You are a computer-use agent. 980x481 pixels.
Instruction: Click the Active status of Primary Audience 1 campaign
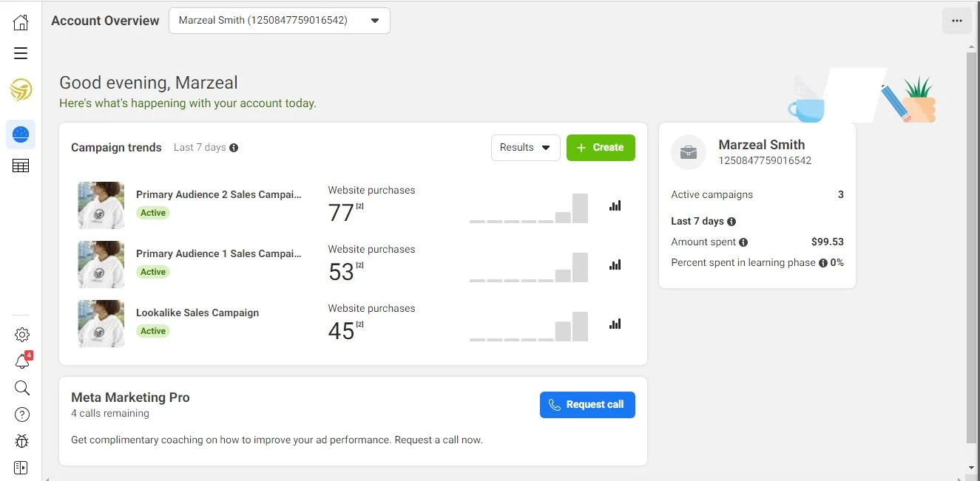153,272
